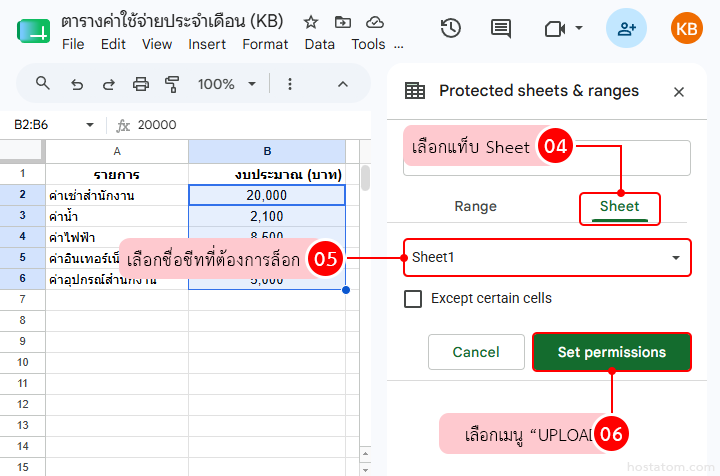Open the Insert menu
Screen dimensions: 720x476
point(207,44)
